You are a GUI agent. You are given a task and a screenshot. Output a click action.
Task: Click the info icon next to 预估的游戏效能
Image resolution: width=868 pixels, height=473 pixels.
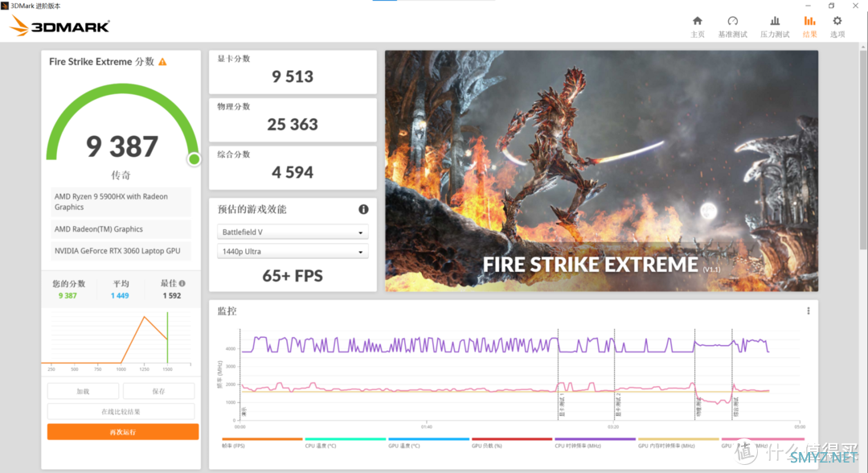click(x=363, y=209)
